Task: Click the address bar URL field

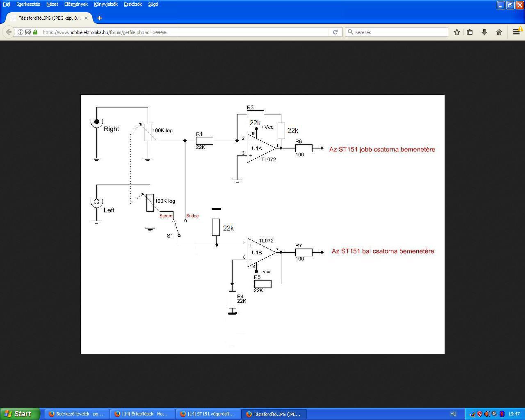Action: [x=185, y=32]
